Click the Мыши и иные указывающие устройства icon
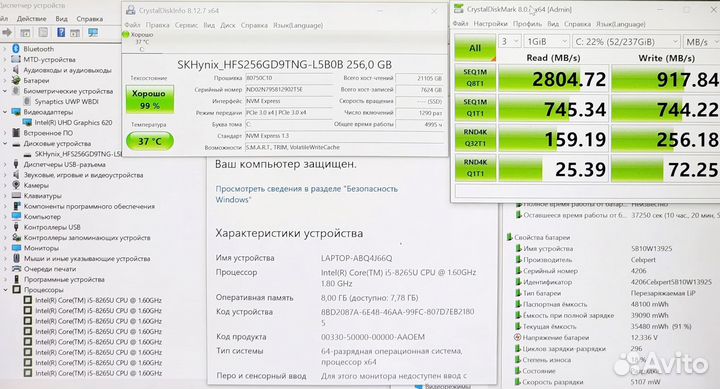The width and height of the screenshot is (720, 389). tap(16, 259)
